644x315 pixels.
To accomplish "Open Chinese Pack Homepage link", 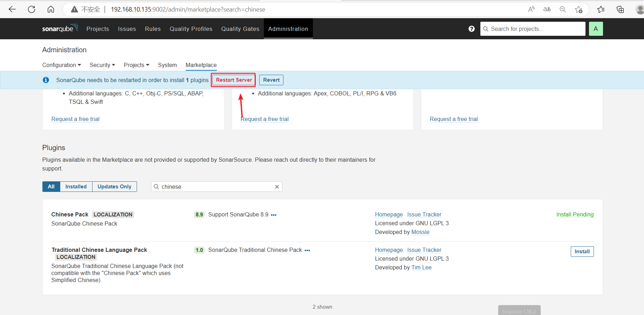I will 389,214.
